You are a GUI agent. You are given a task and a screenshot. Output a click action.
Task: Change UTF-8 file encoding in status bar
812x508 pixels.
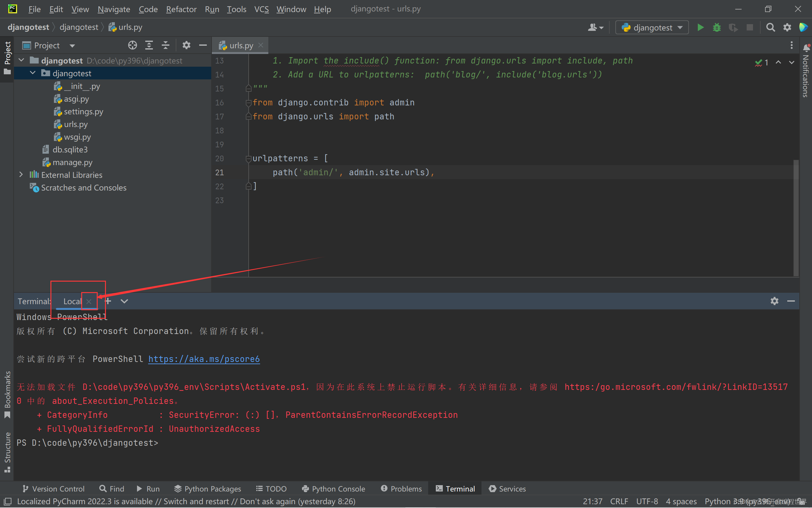pyautogui.click(x=647, y=501)
